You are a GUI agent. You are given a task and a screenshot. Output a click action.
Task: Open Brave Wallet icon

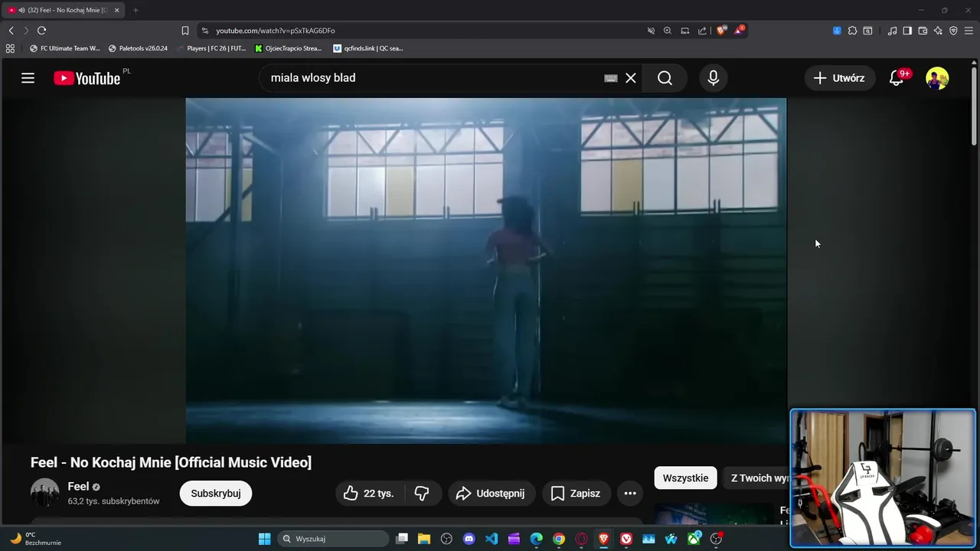point(923,31)
